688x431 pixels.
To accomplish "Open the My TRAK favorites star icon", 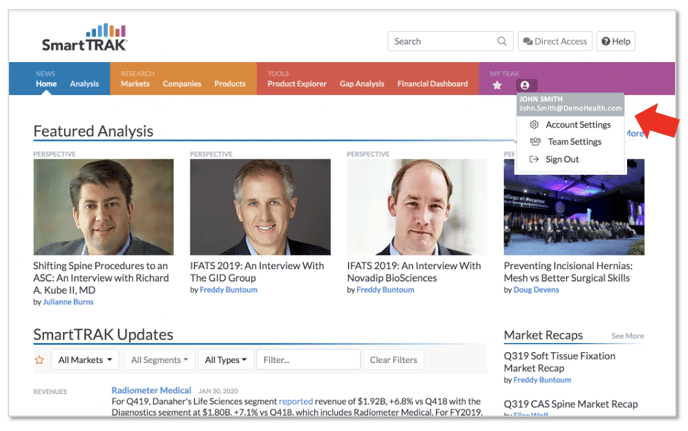I will pos(497,85).
